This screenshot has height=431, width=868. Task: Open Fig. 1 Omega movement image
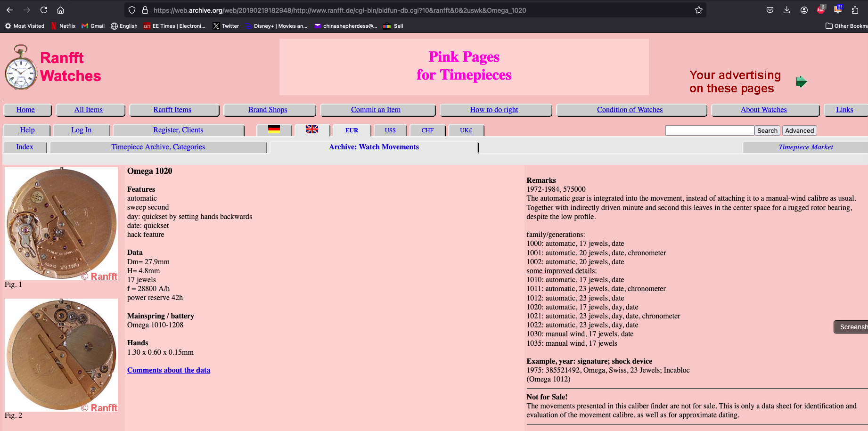61,224
